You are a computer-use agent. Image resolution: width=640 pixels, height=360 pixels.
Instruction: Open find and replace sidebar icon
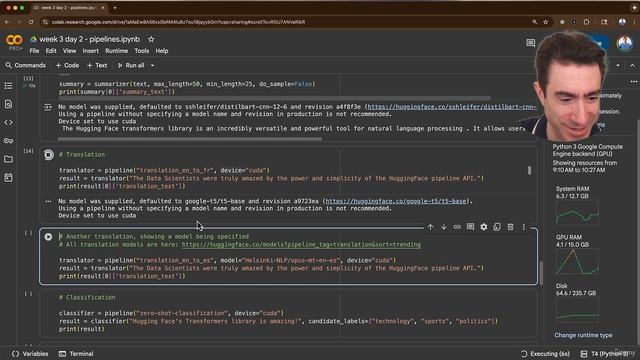click(8, 104)
